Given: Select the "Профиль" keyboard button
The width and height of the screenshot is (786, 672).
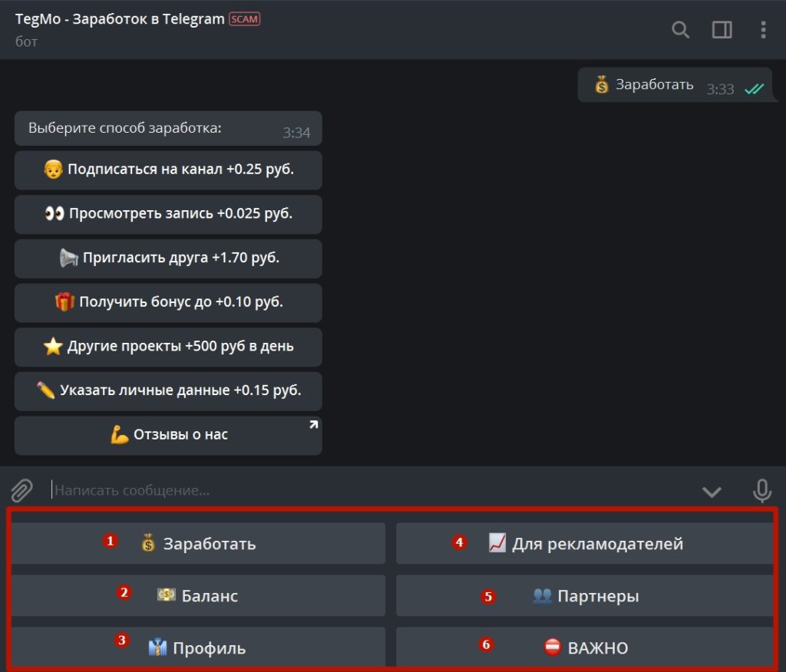Looking at the screenshot, I should [x=198, y=647].
